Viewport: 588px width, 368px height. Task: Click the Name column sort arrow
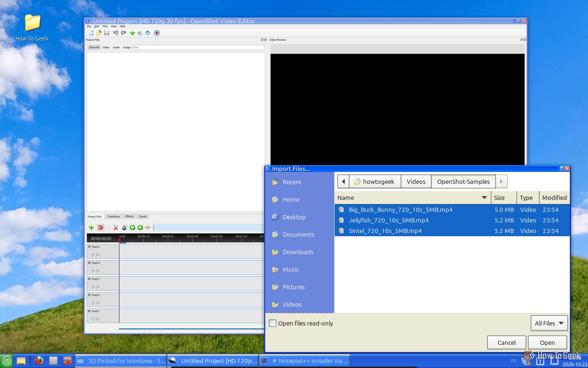484,198
